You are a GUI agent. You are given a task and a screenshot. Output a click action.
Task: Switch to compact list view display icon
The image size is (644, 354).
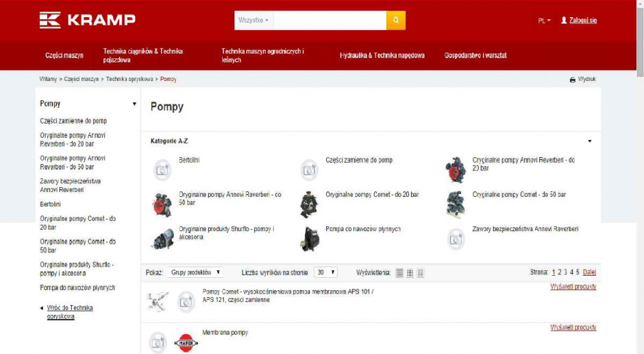tap(420, 272)
